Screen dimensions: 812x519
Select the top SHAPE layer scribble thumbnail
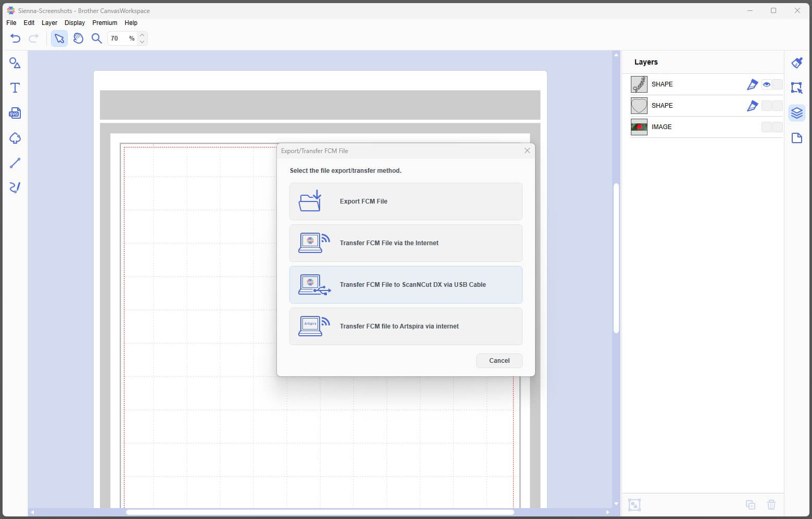pos(639,84)
